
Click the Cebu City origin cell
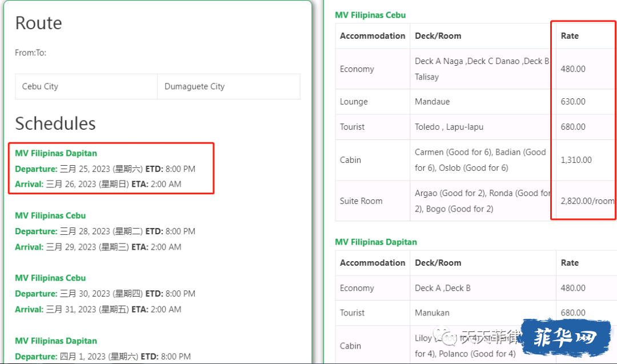click(86, 87)
